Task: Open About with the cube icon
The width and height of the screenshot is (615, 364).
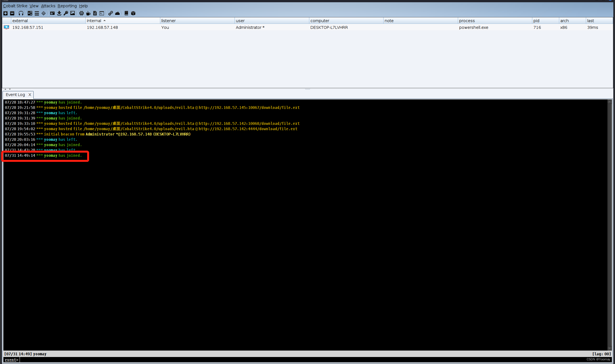Action: [x=133, y=13]
